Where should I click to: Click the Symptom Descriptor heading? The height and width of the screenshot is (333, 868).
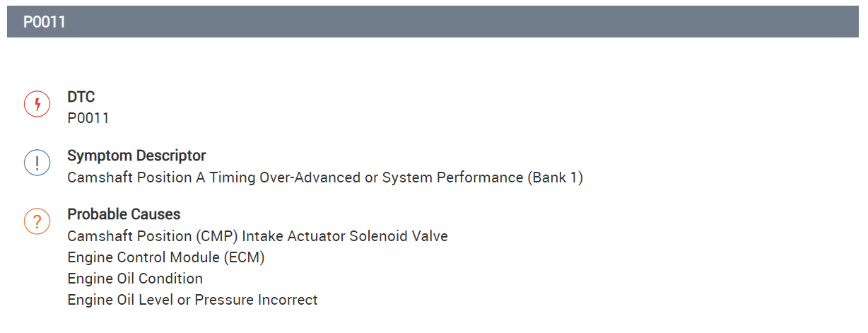coord(136,156)
